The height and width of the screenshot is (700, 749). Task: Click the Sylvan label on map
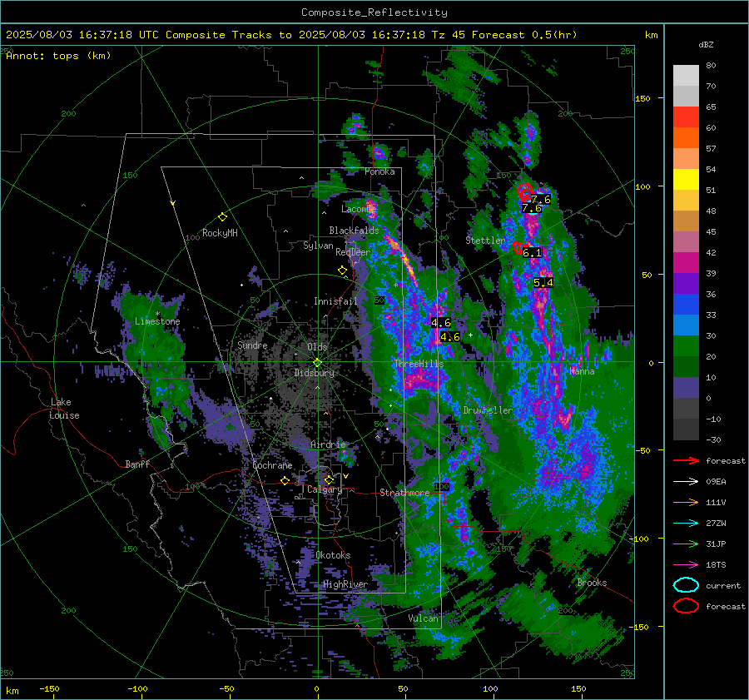coord(318,246)
